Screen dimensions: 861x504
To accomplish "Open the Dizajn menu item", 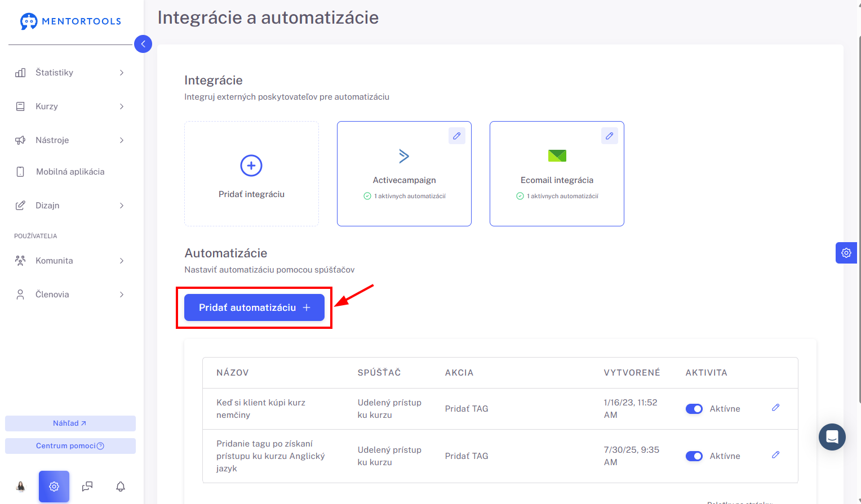I will [x=70, y=206].
